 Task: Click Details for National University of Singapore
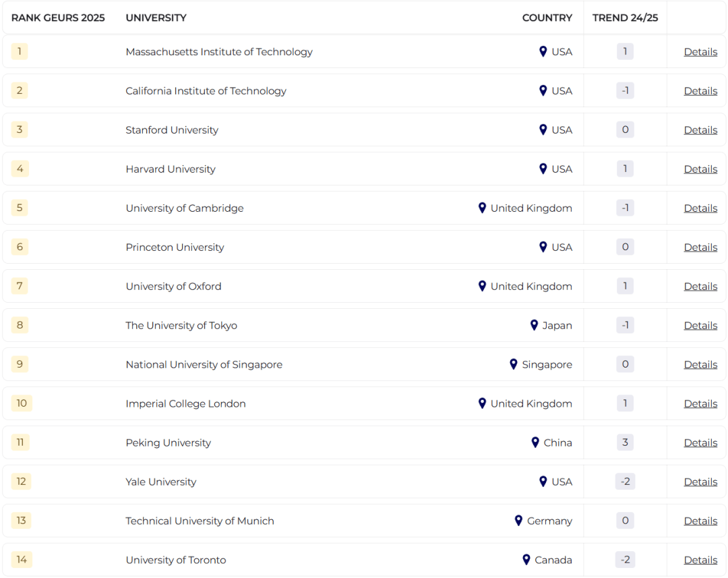click(x=700, y=365)
